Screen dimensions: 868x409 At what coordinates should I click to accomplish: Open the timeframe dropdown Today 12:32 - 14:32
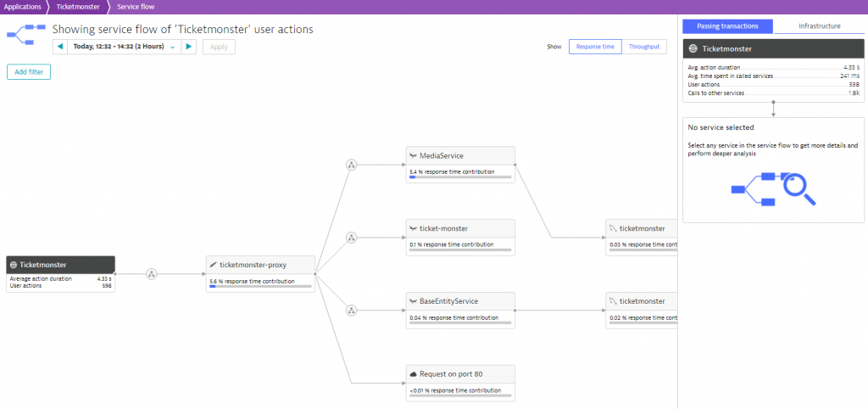(x=124, y=47)
